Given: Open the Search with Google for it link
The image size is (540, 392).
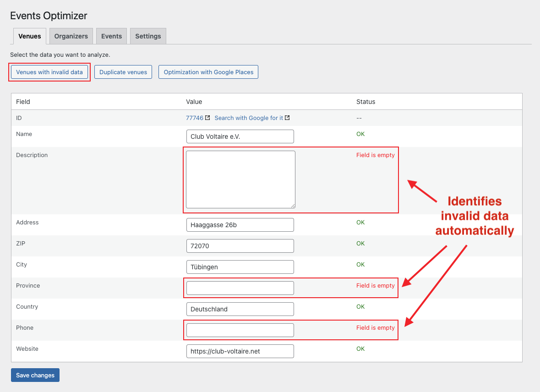Looking at the screenshot, I should click(249, 118).
